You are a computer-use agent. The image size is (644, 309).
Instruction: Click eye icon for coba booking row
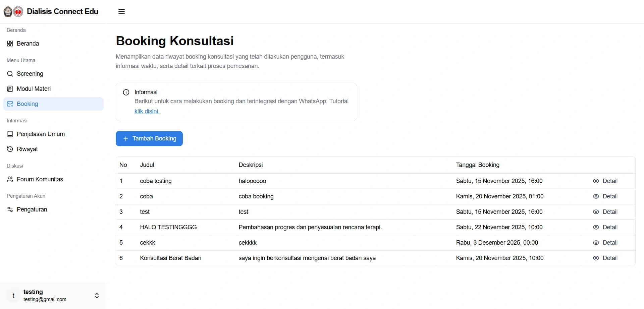[x=596, y=196]
